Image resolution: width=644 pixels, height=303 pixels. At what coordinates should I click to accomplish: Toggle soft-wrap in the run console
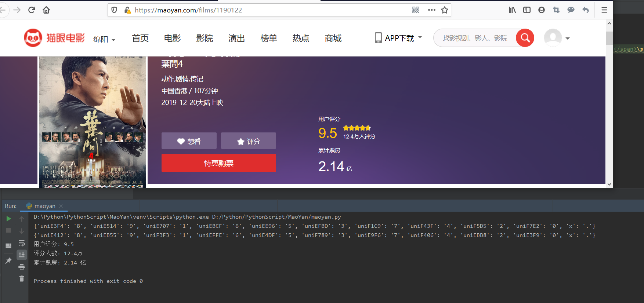point(22,243)
